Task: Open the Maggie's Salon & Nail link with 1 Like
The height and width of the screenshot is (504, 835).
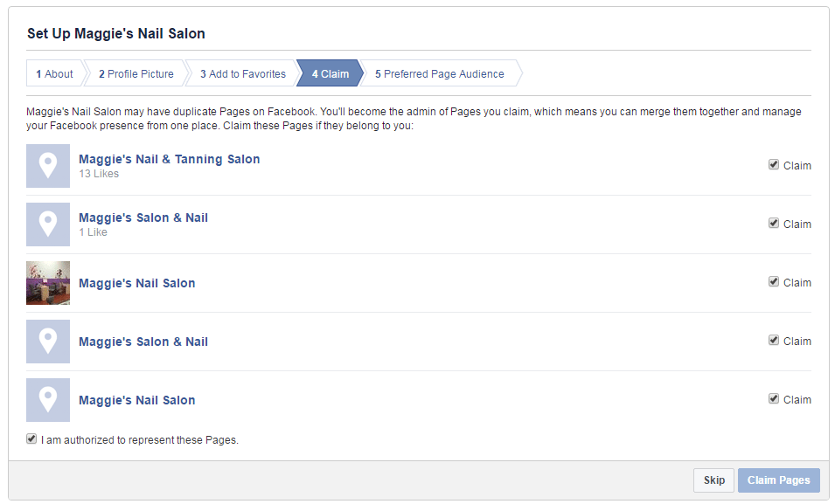Action: (143, 217)
